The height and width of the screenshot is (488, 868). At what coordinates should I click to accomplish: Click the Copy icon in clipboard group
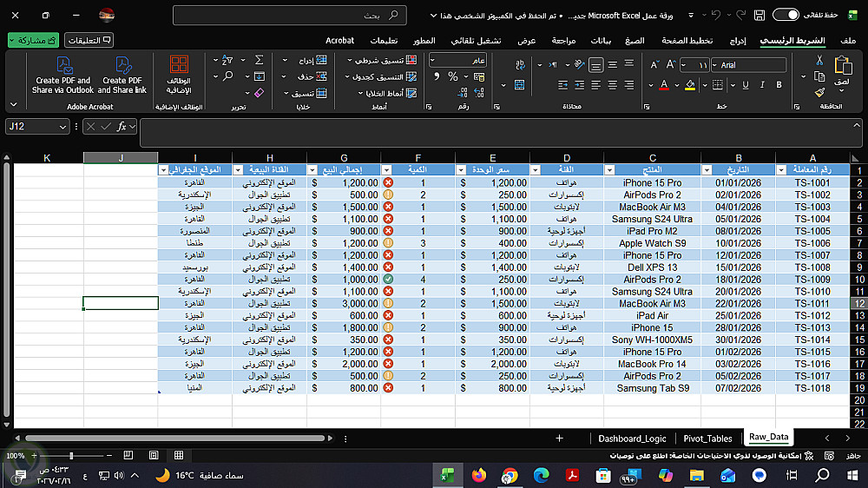point(819,76)
